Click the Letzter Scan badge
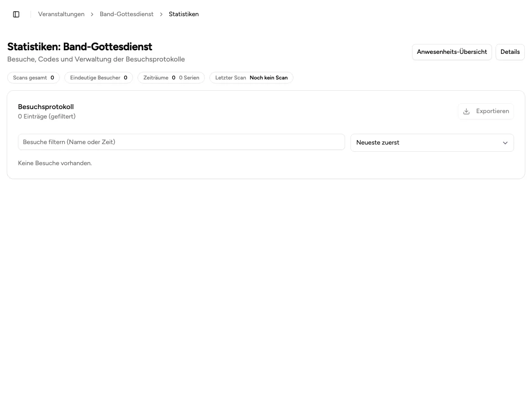The height and width of the screenshot is (404, 532). coord(251,78)
